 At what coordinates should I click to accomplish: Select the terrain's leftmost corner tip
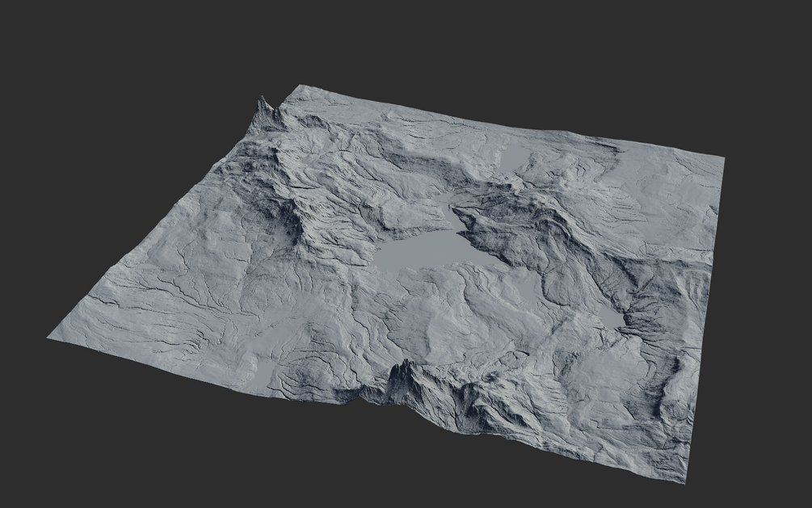(50, 338)
